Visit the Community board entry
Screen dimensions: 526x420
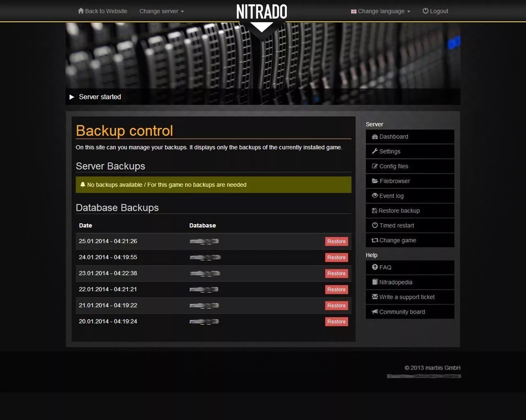[410, 312]
